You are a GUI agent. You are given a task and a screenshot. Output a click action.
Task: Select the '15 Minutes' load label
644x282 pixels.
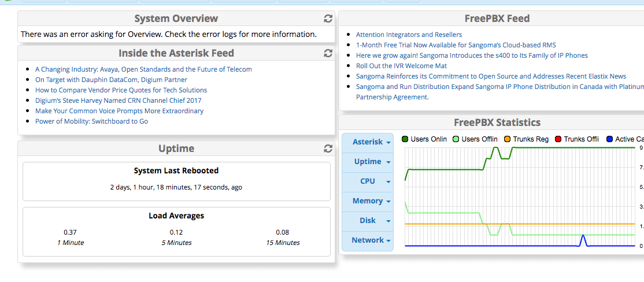(283, 243)
